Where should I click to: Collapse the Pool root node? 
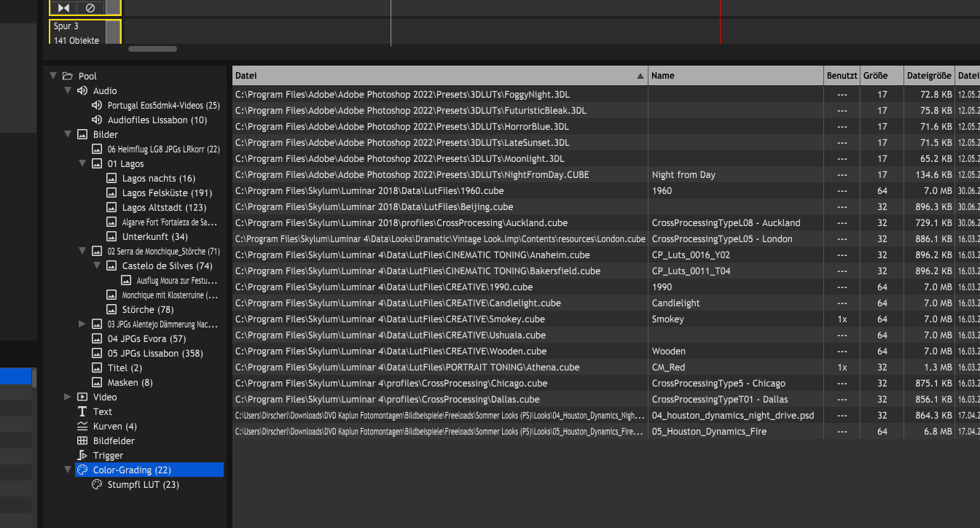pyautogui.click(x=53, y=76)
